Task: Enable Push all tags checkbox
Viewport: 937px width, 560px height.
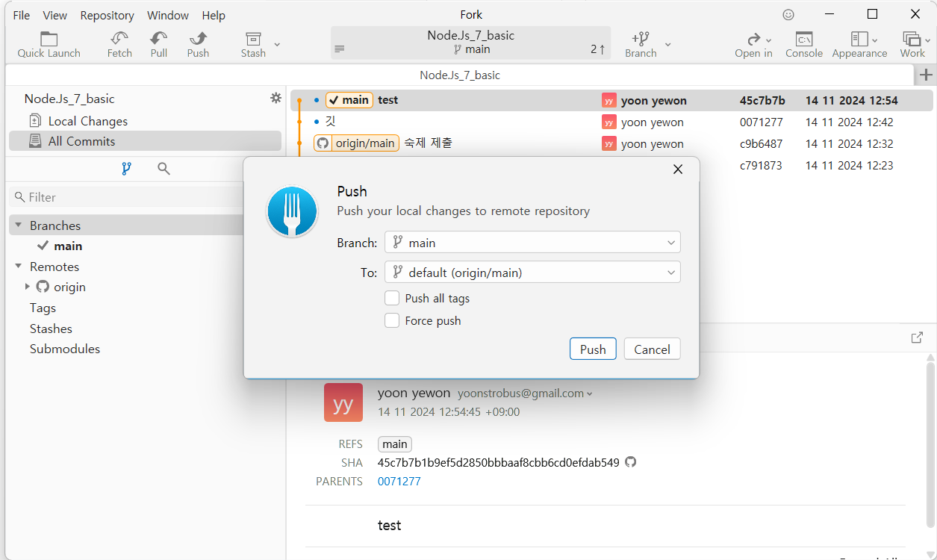Action: pyautogui.click(x=392, y=298)
